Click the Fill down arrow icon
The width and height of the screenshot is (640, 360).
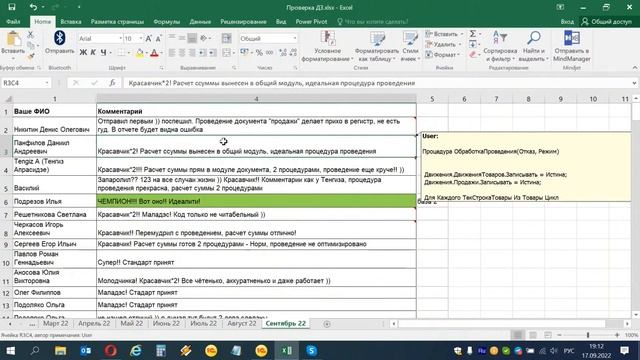point(473,44)
